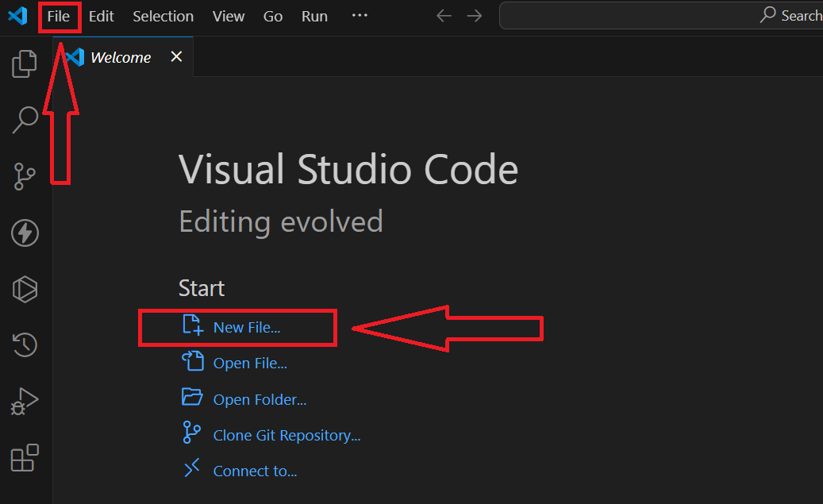Viewport: 823px width, 504px height.
Task: Open the Explorer view in activity bar
Action: pyautogui.click(x=25, y=63)
